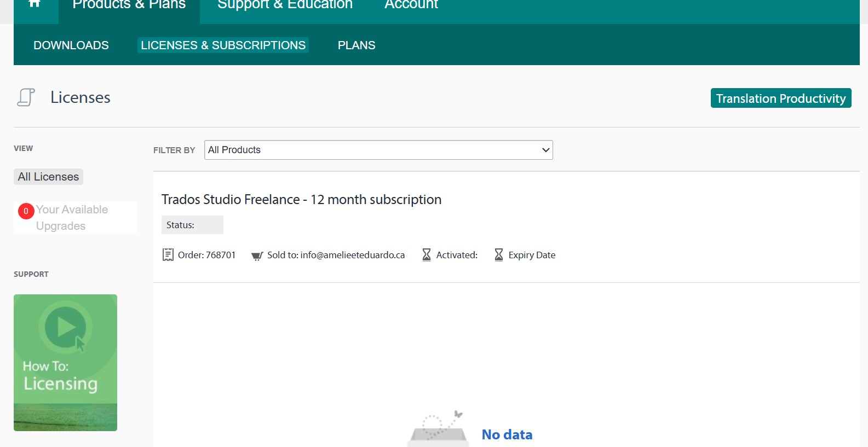Click the Licenses page heading
This screenshot has width=868, height=447.
(81, 97)
